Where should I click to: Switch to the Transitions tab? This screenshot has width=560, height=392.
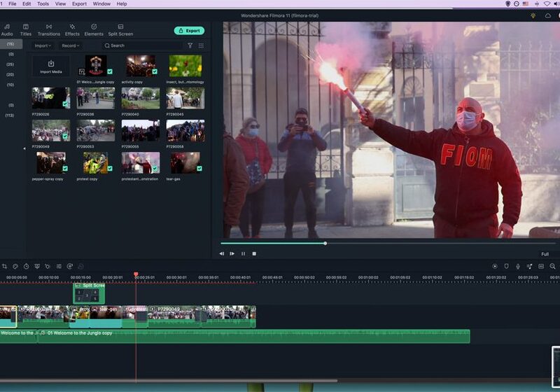tap(49, 29)
